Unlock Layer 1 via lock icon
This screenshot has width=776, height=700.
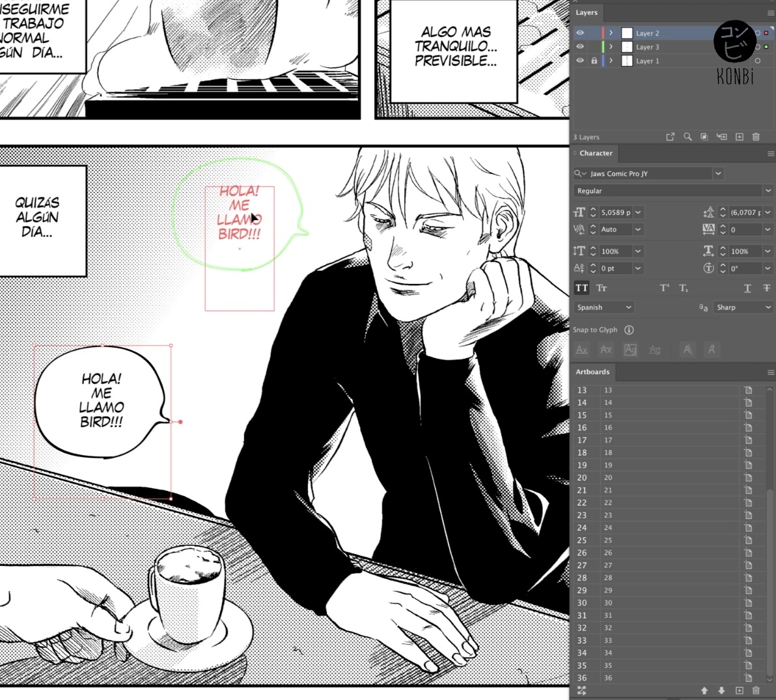tap(594, 61)
